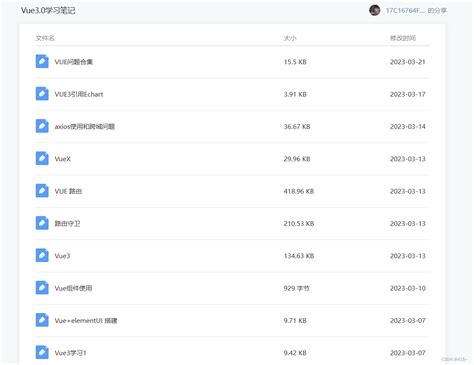Click the 修改时间 column header
This screenshot has width=474, height=365.
click(x=403, y=38)
